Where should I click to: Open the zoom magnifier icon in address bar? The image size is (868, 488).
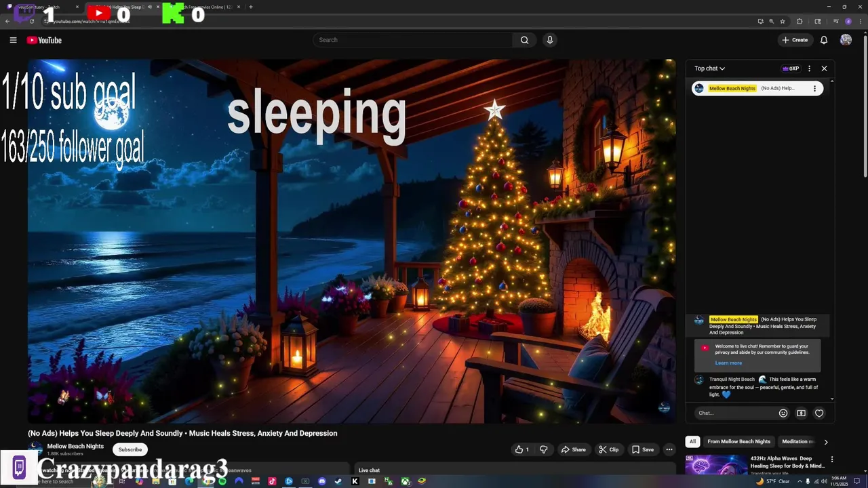772,21
